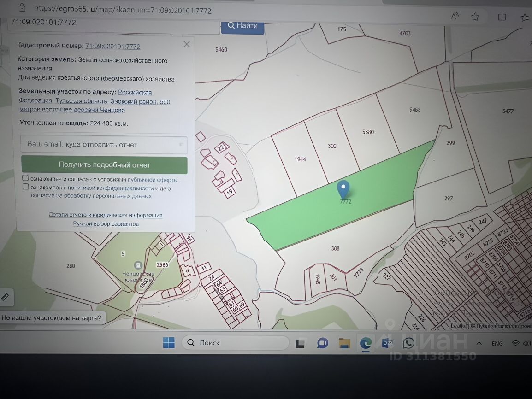
Task: Tick the публичной оферты agreement checkbox
Action: (25, 178)
